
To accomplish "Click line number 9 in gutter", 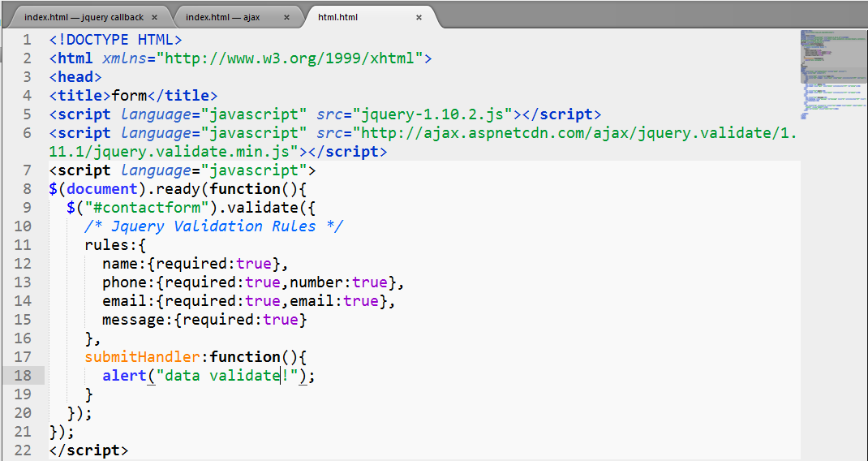I will tap(27, 208).
